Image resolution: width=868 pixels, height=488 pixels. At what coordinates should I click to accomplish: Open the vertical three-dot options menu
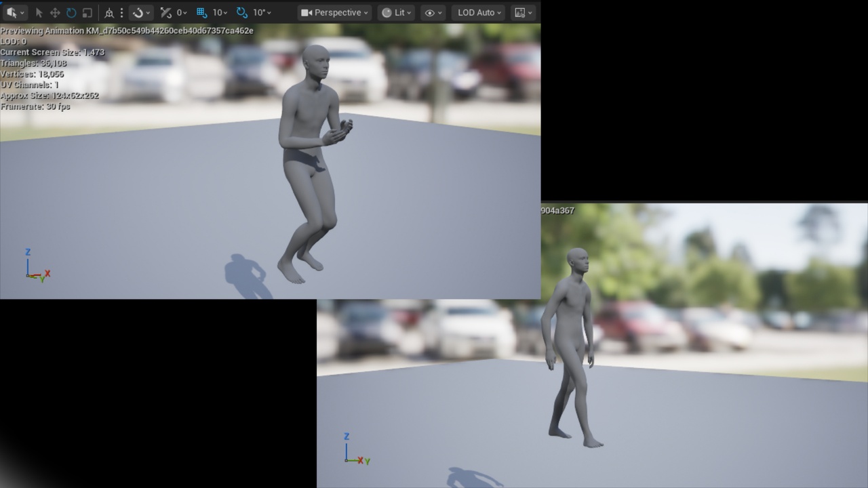(121, 12)
